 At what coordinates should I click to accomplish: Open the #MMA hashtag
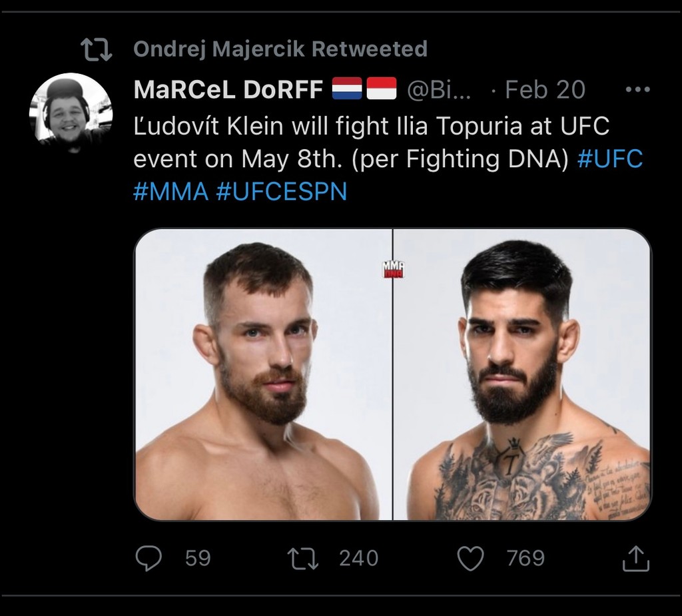point(170,192)
